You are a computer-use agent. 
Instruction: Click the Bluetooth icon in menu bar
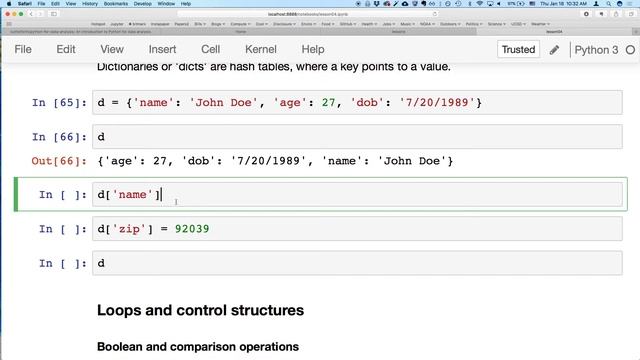[x=470, y=4]
